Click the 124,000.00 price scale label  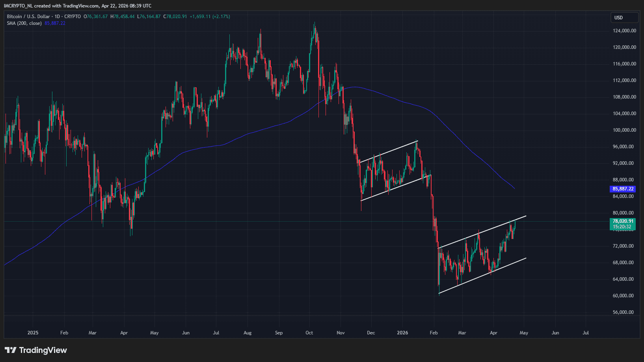pos(624,31)
